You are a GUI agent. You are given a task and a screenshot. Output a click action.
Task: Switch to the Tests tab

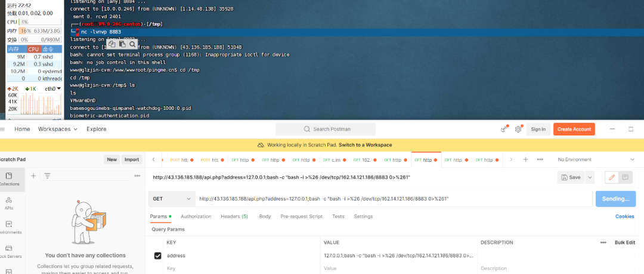coord(338,217)
